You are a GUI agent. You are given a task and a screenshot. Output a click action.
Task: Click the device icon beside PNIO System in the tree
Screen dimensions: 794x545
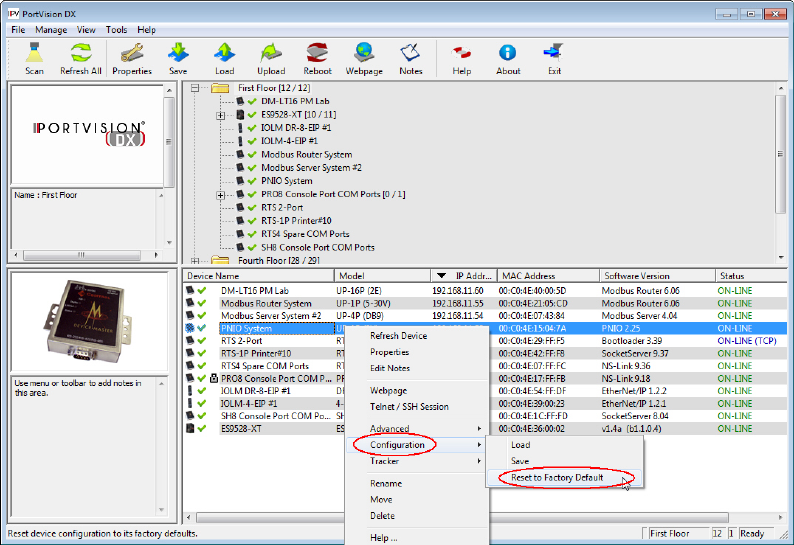[x=240, y=181]
